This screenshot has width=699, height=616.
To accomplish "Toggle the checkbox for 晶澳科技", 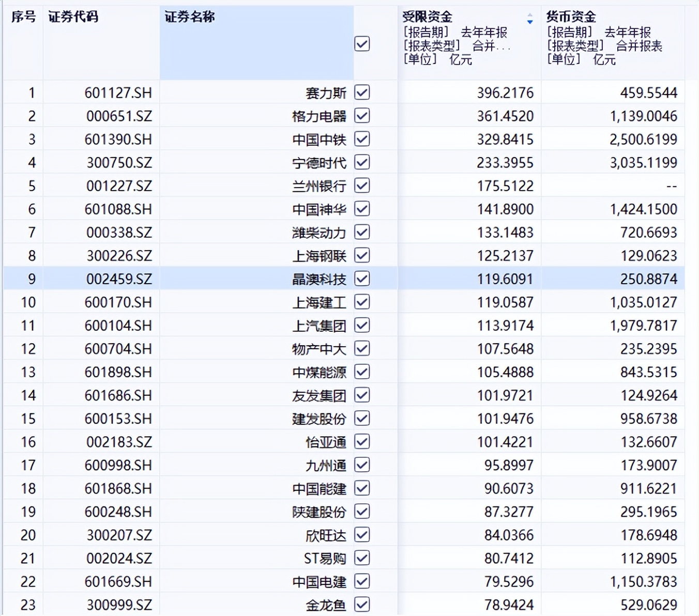I will pos(362,279).
